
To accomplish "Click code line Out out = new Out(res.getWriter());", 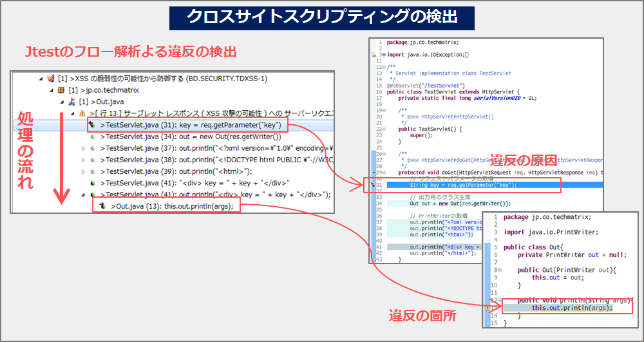I will click(460, 204).
